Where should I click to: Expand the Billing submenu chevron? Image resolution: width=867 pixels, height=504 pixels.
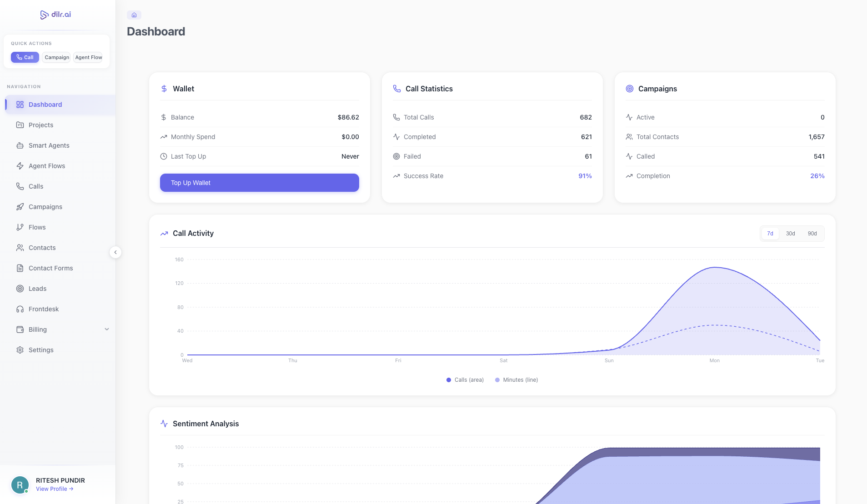(107, 329)
